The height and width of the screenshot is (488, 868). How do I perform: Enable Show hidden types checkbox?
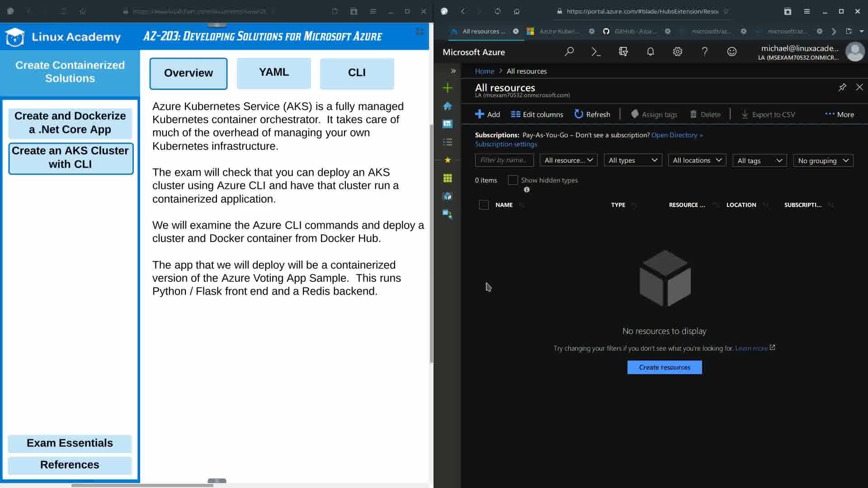pyautogui.click(x=513, y=180)
